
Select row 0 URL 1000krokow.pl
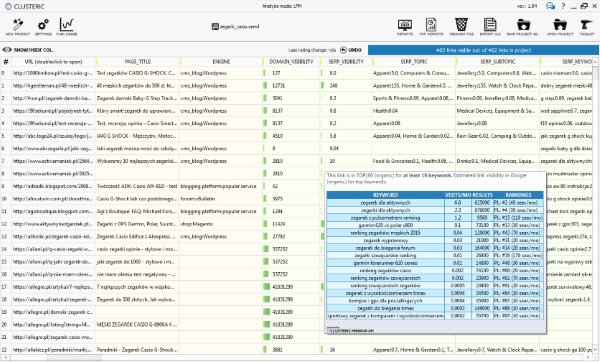53,73
